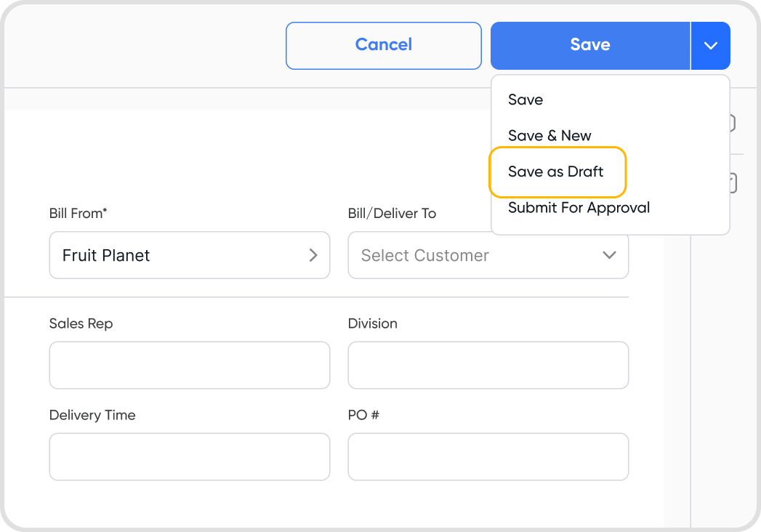The image size is (761, 532).
Task: Toggle the arrow next to the Save button
Action: [x=710, y=45]
